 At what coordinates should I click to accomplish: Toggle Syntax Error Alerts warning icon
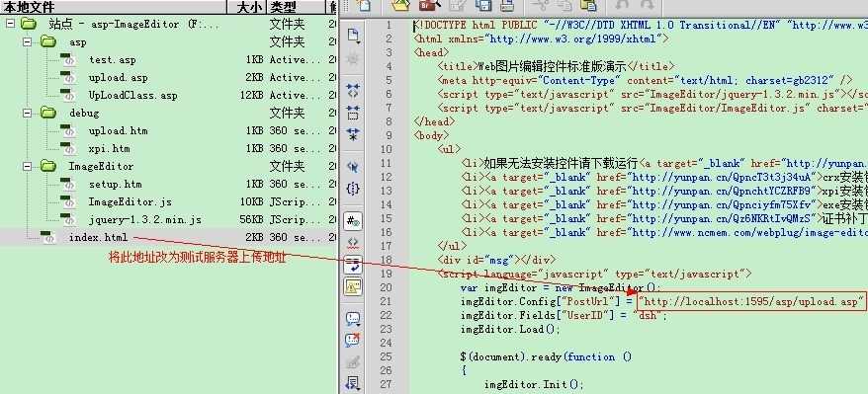353,286
